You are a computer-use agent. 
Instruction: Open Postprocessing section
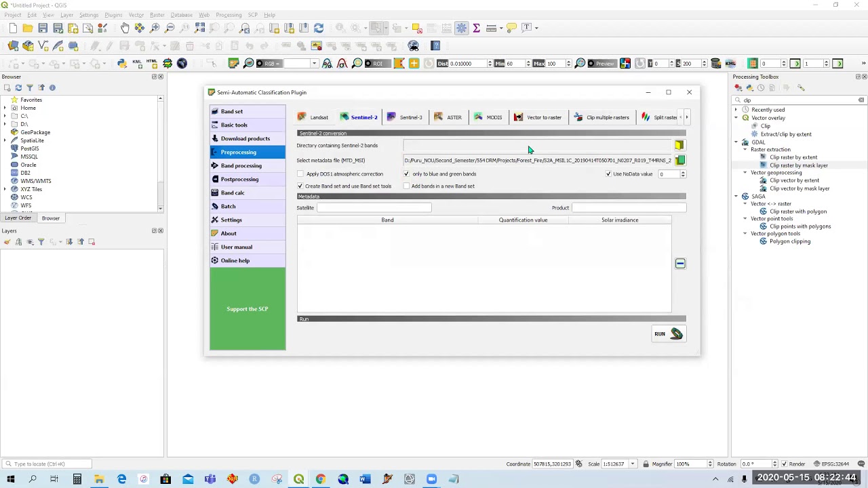(x=248, y=179)
